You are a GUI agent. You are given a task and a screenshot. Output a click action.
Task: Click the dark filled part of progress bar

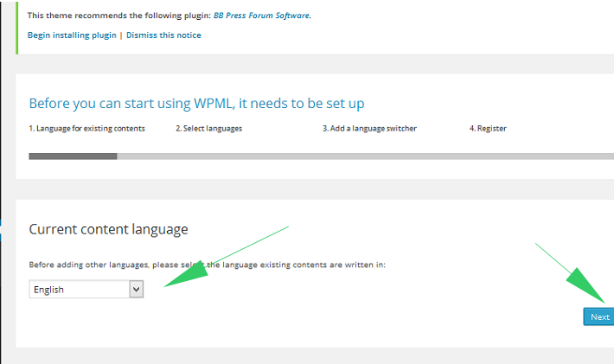73,156
